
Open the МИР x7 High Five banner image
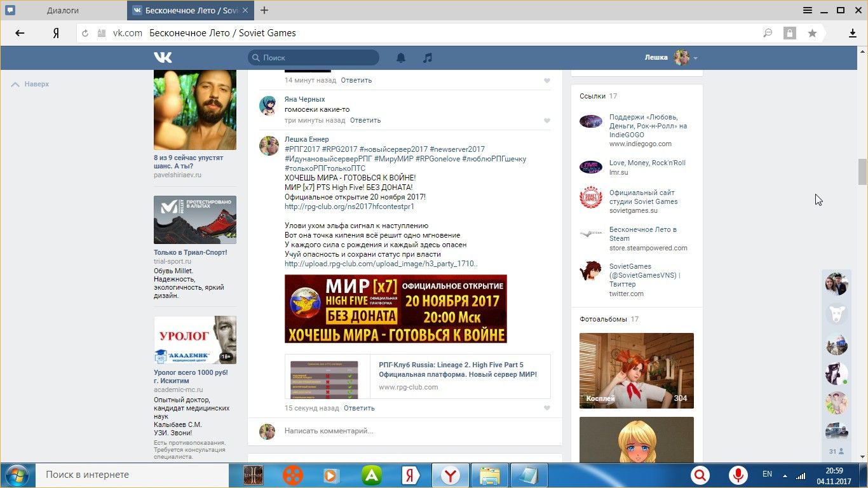pyautogui.click(x=396, y=309)
